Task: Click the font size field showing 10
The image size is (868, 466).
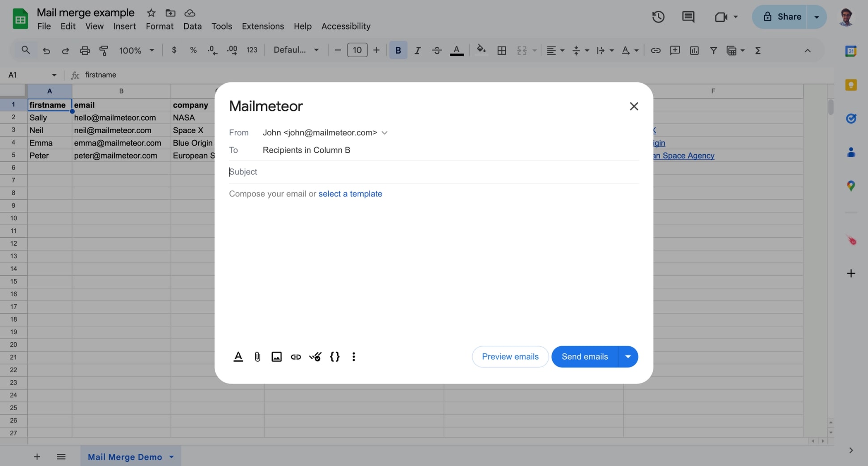Action: coord(357,50)
